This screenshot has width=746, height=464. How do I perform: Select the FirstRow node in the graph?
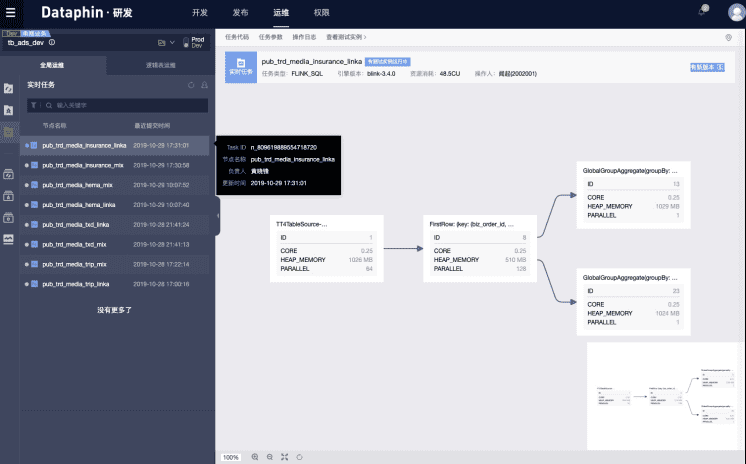(x=480, y=248)
